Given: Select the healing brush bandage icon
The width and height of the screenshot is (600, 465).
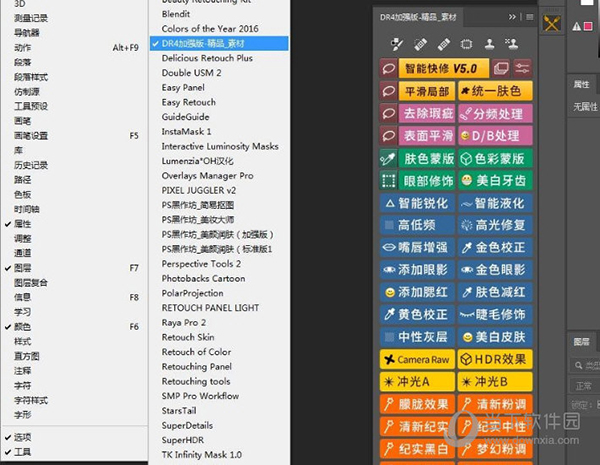Looking at the screenshot, I should coord(421,44).
